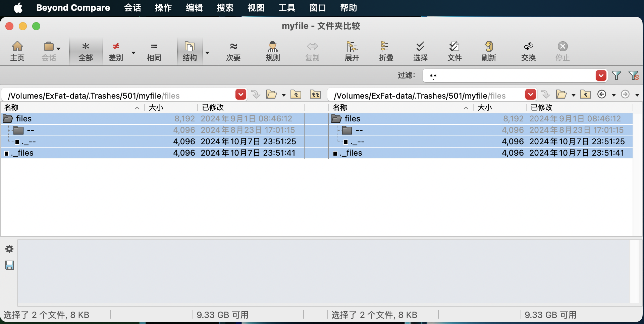This screenshot has height=324, width=644.
Task: Sort left pane by 名称 column
Action: coord(72,107)
